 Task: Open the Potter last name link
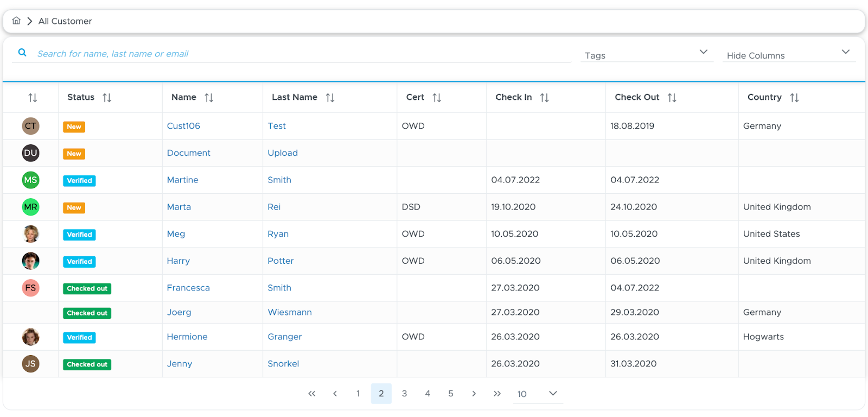tap(280, 261)
